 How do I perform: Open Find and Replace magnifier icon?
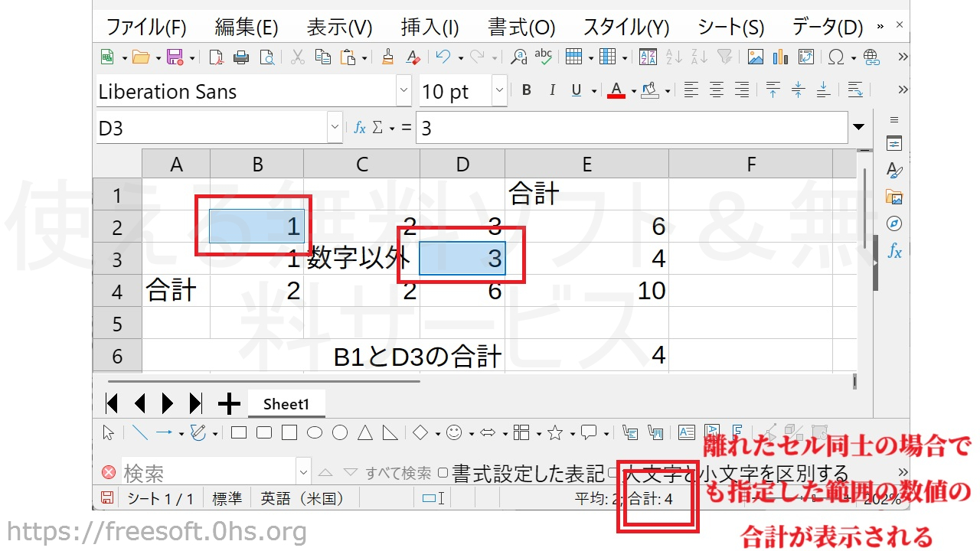pyautogui.click(x=519, y=57)
